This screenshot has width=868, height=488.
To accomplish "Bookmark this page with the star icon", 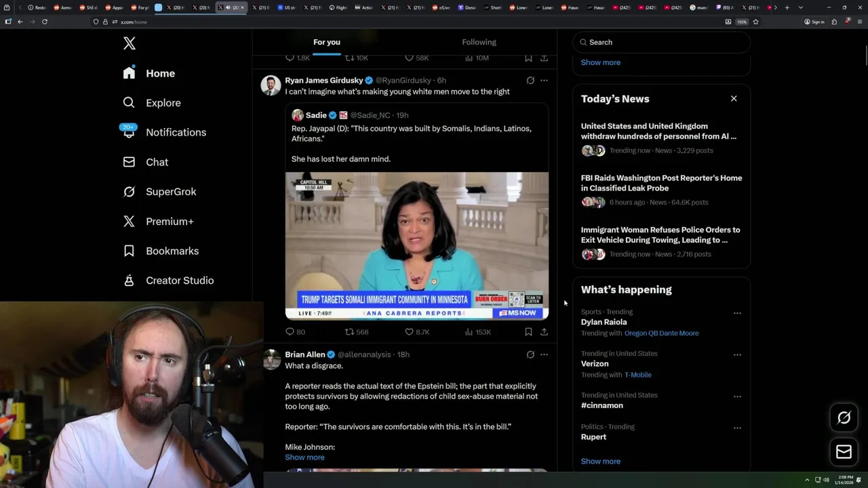I will (755, 22).
